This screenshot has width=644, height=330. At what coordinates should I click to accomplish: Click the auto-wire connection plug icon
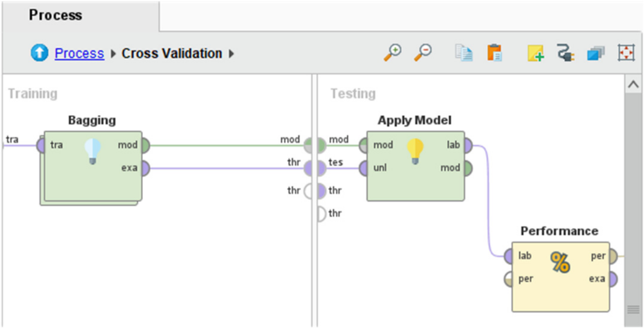click(x=565, y=53)
